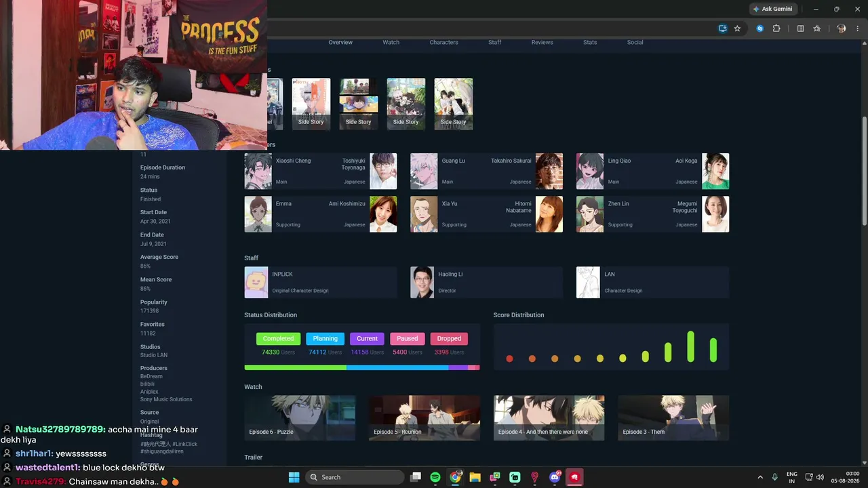
Task: Open the Staff tab
Action: [495, 42]
